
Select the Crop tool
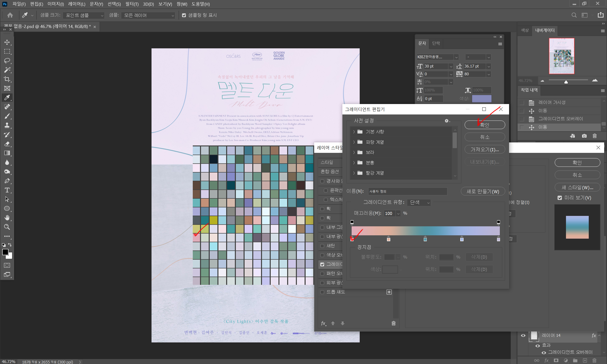coord(7,79)
